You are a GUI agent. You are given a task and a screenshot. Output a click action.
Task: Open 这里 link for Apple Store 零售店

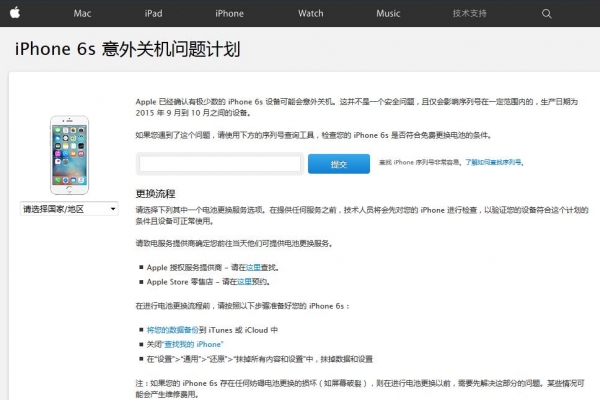click(245, 282)
